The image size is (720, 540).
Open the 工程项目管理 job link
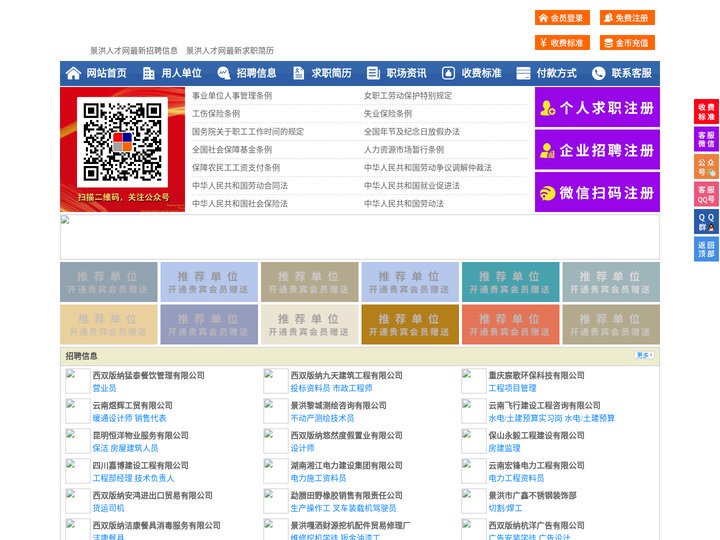tap(512, 388)
